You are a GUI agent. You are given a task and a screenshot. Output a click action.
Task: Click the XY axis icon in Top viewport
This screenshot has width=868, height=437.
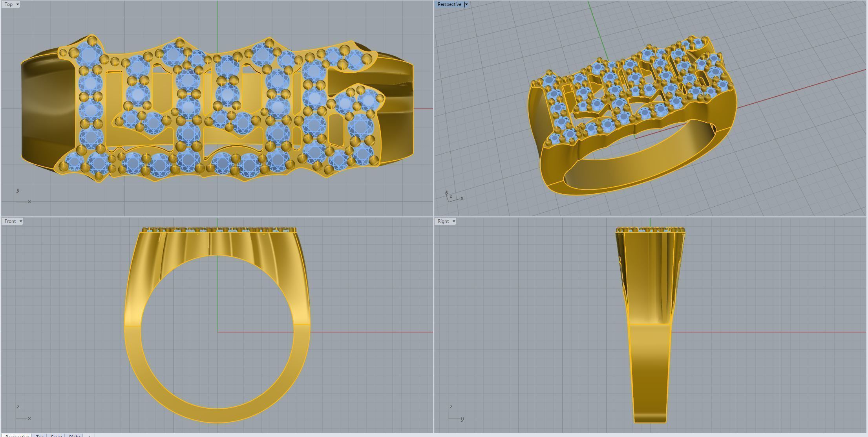coord(22,197)
